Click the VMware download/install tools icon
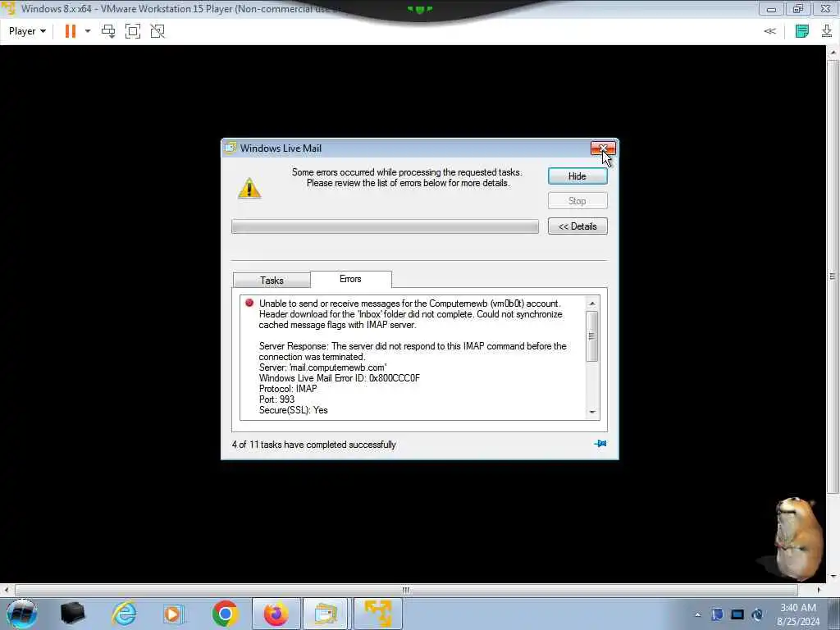The image size is (840, 630). click(x=827, y=31)
